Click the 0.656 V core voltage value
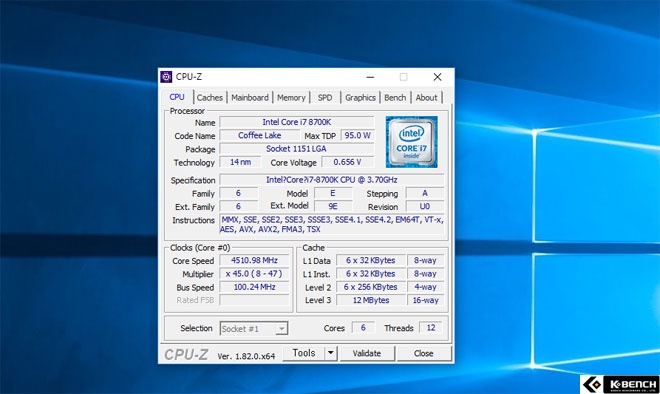This screenshot has height=394, width=660. (348, 162)
